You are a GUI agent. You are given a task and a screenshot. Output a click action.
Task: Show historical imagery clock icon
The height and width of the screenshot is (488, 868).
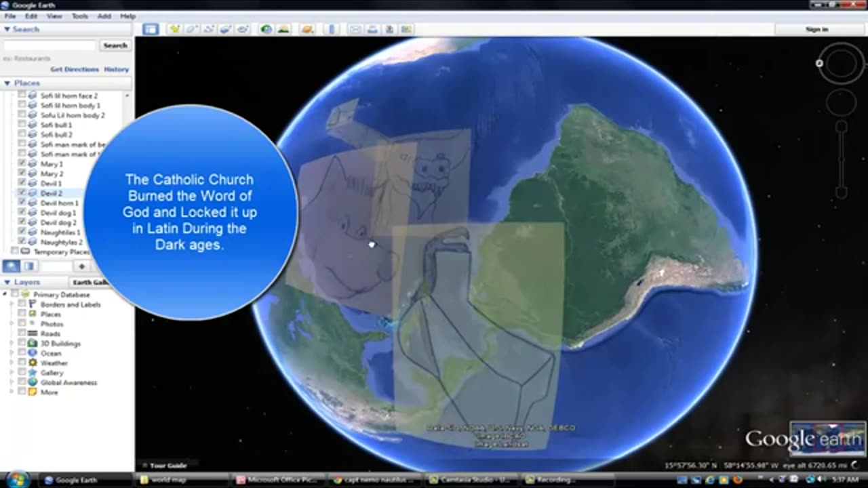point(267,29)
